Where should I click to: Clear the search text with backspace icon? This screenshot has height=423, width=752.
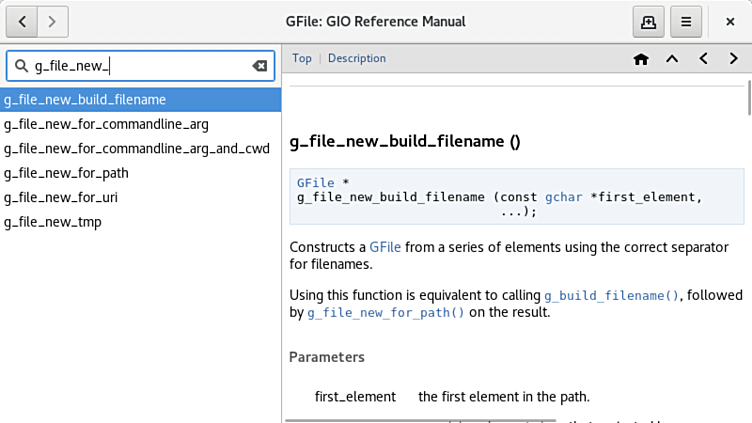[x=259, y=66]
